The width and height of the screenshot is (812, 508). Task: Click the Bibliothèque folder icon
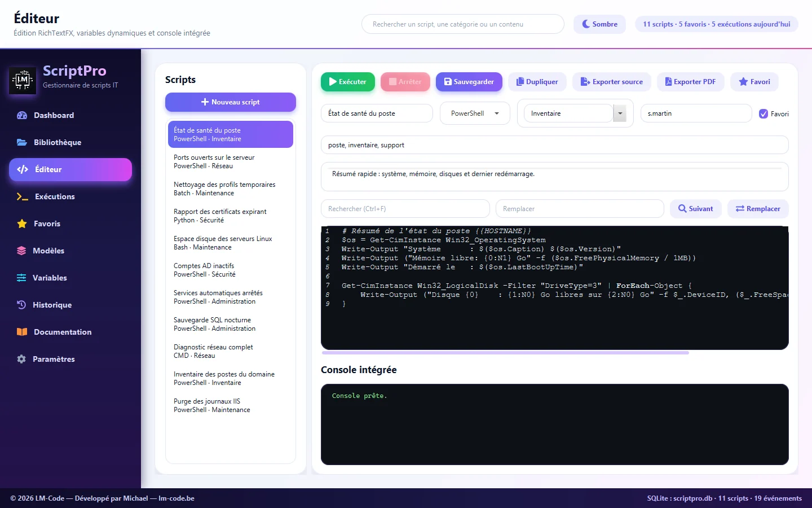click(22, 142)
